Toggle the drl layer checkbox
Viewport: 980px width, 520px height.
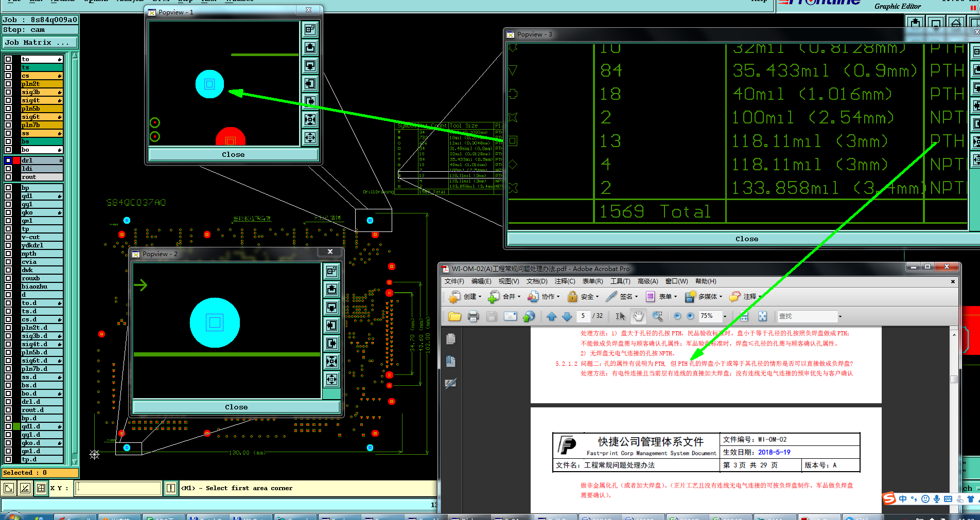point(8,160)
